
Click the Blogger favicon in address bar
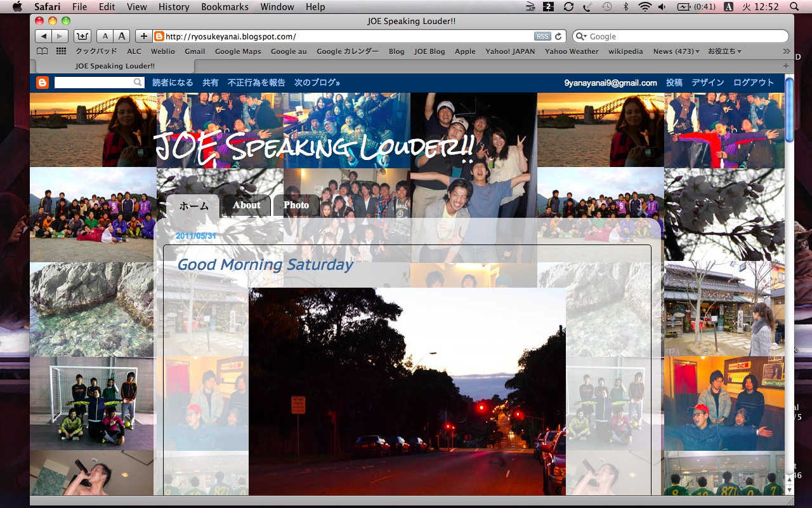[159, 36]
